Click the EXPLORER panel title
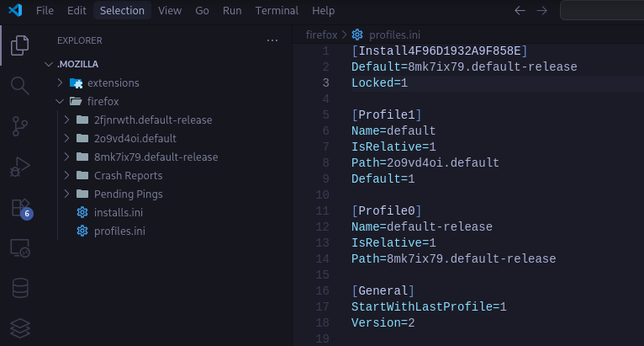 pyautogui.click(x=80, y=40)
